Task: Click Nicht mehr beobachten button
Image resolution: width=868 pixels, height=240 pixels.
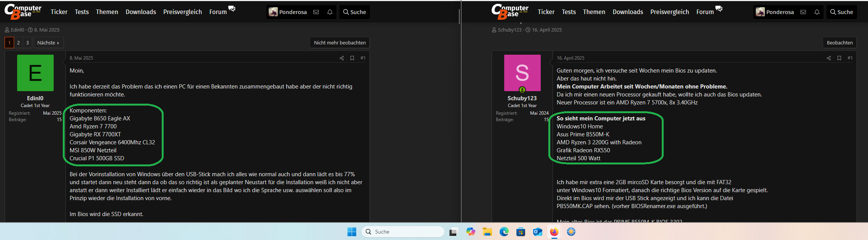Action: (340, 43)
